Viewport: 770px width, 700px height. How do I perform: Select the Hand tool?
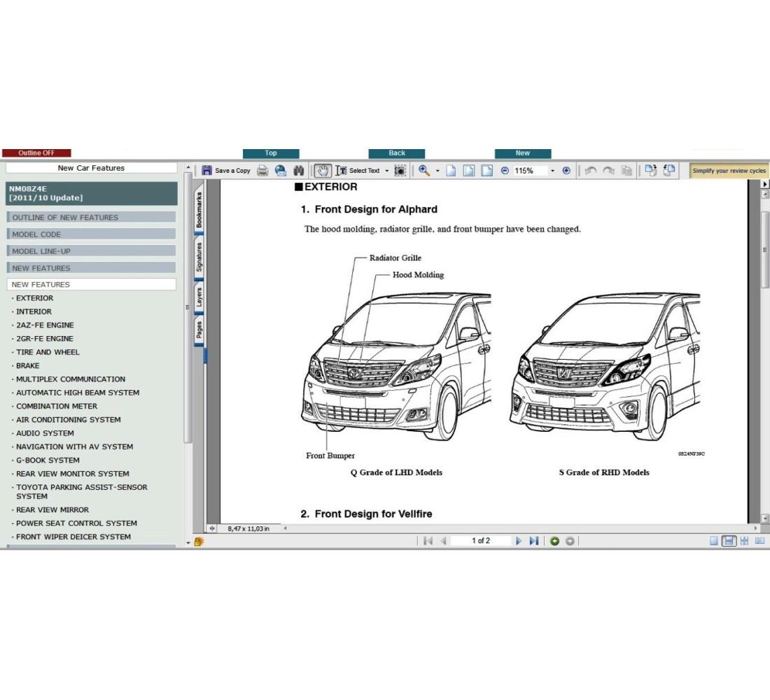tap(323, 171)
